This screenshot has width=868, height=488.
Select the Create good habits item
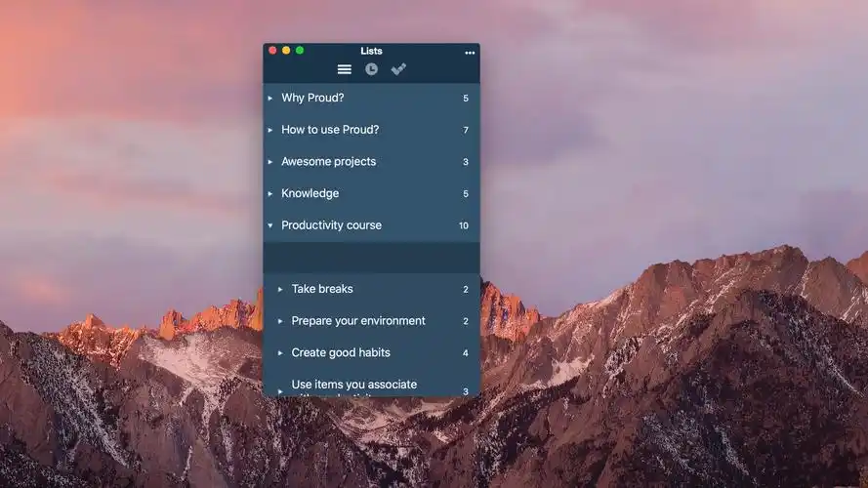click(x=341, y=353)
